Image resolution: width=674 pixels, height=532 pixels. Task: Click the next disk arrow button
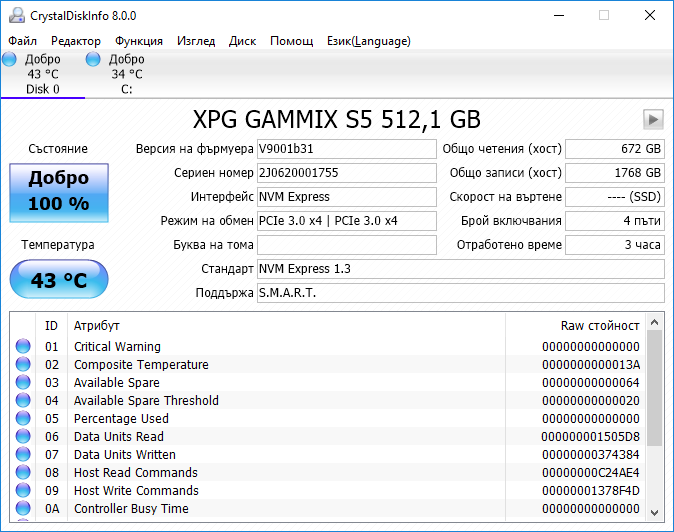click(653, 119)
